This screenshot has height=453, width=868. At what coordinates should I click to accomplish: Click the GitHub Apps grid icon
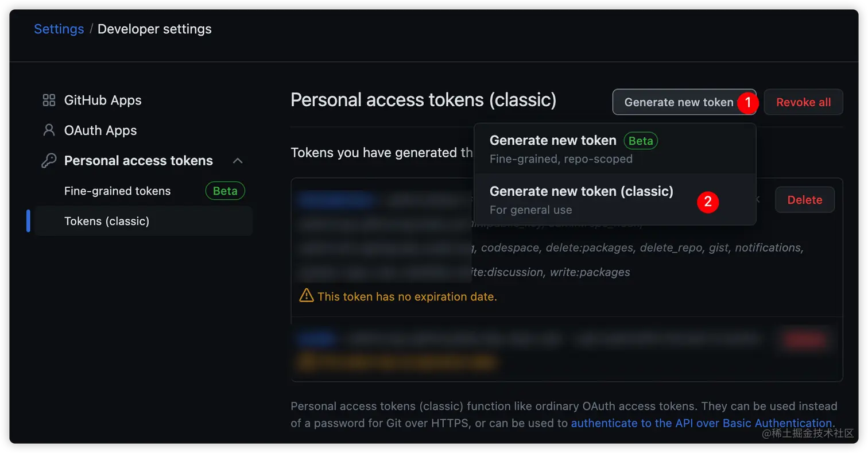[49, 100]
